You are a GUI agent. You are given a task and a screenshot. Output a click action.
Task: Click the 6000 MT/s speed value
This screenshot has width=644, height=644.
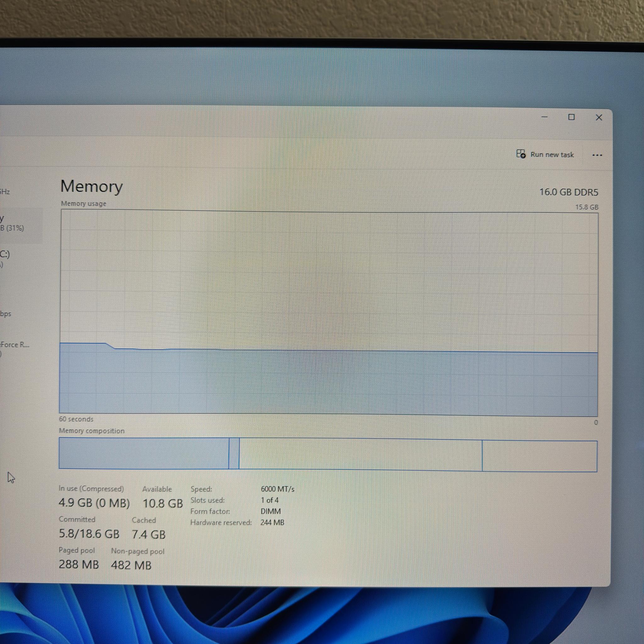[277, 489]
